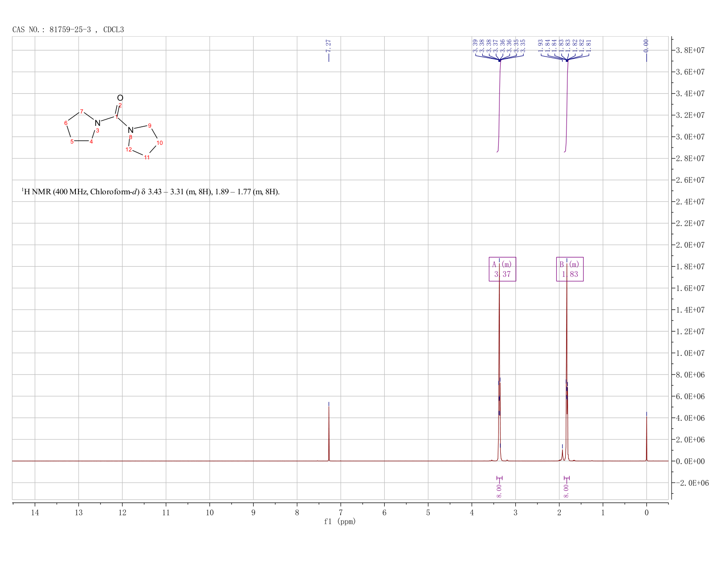Click y-axis label 1.0E+07

point(690,353)
